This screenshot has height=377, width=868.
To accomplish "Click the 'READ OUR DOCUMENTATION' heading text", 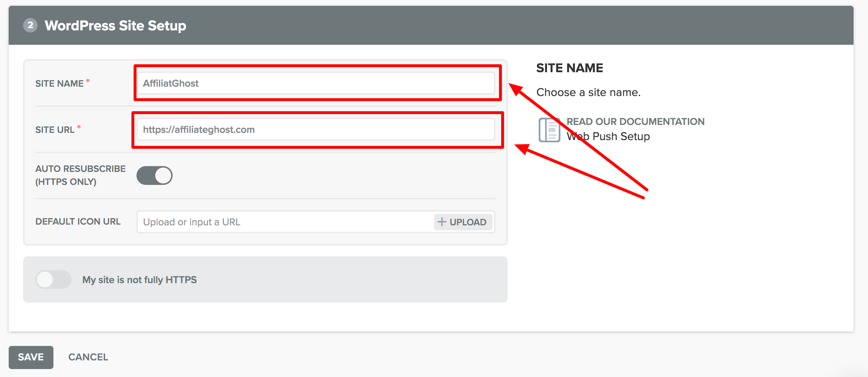I will (x=635, y=122).
